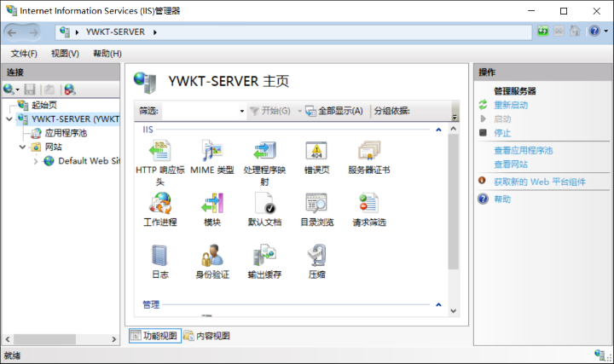This screenshot has height=364, width=614.
Task: Open the 压缩 feature
Action: coord(316,262)
